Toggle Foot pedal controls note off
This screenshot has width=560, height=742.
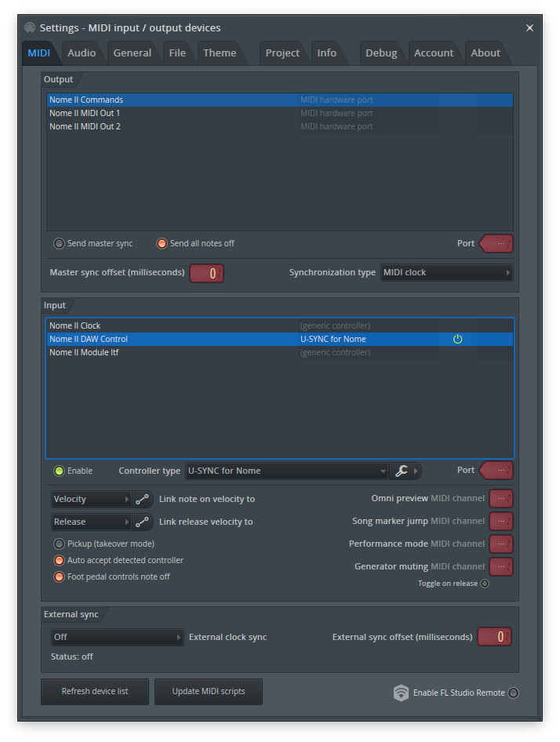[x=59, y=577]
